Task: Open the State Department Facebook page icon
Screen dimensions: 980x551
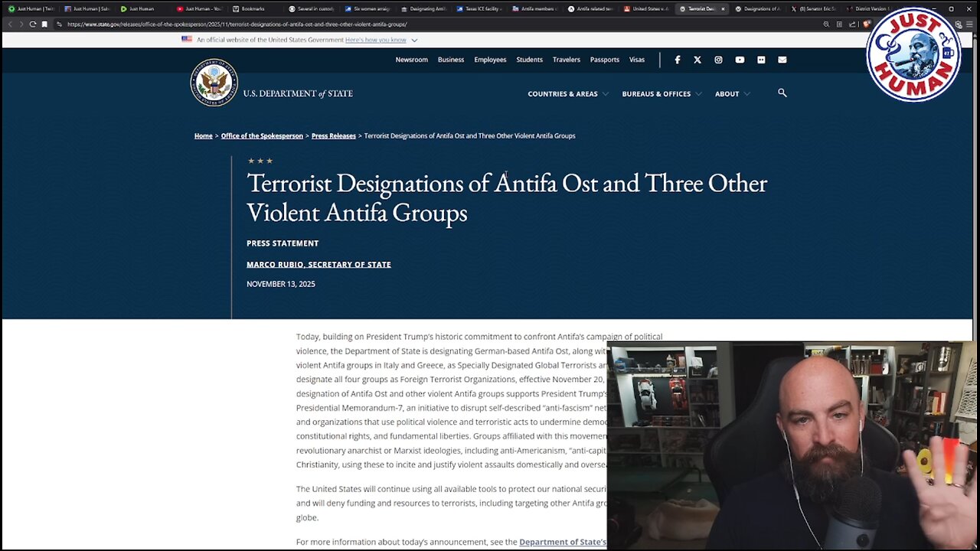Action: pos(677,60)
